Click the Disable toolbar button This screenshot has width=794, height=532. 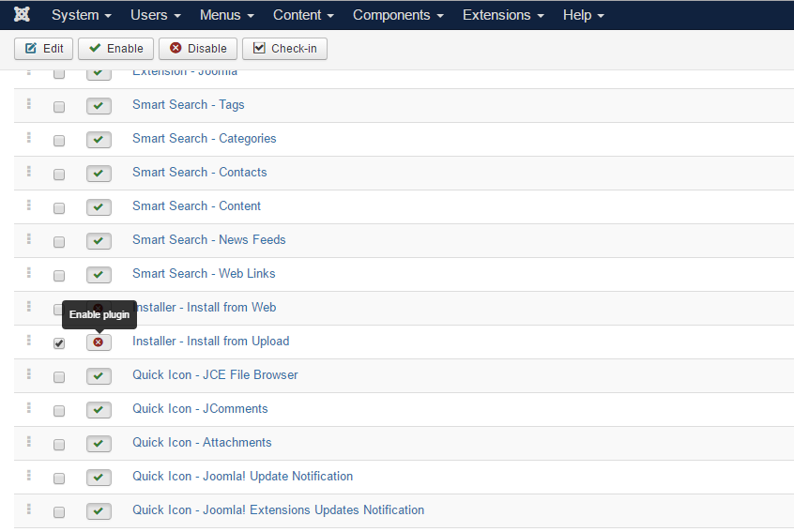[x=198, y=49]
